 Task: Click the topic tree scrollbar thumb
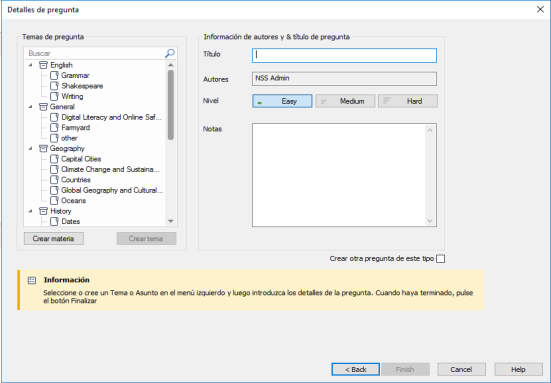(171, 105)
